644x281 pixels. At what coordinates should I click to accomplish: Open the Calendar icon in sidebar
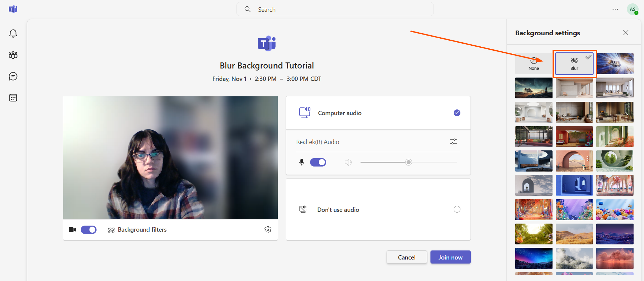(13, 98)
